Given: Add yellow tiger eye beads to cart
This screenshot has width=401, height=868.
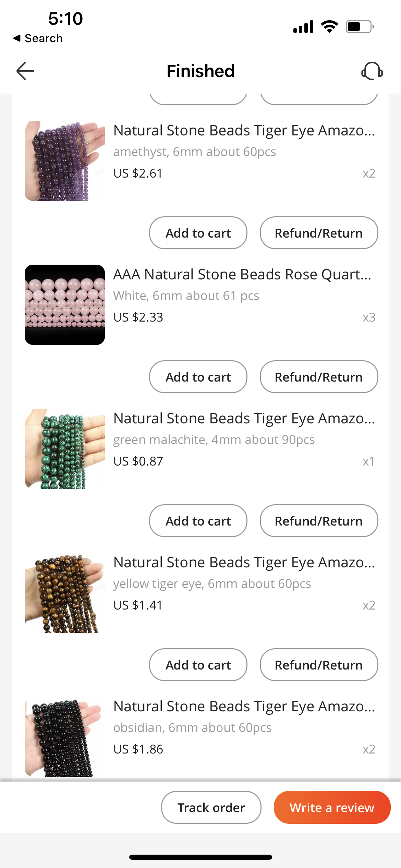Looking at the screenshot, I should 198,665.
